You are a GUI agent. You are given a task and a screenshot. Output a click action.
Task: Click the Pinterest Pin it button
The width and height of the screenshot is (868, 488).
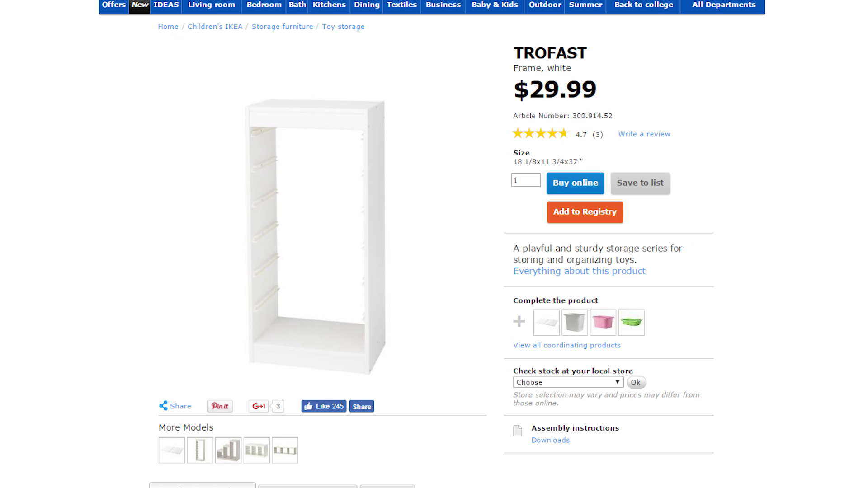pos(220,406)
